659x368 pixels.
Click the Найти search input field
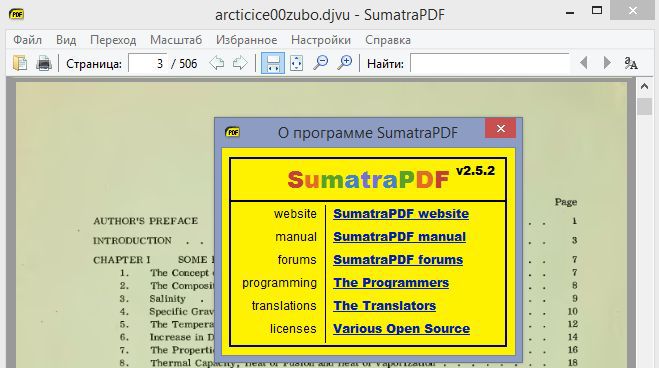[490, 63]
